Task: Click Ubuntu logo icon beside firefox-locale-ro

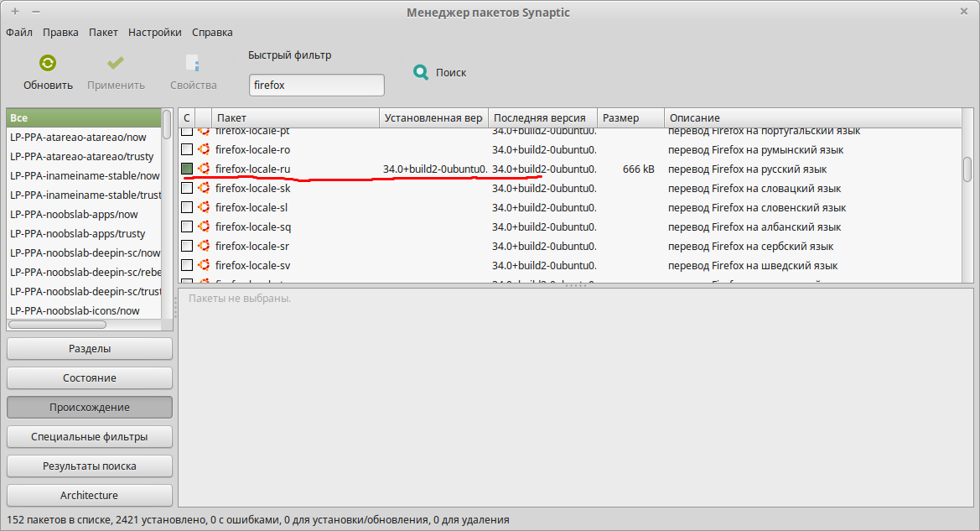Action: coord(203,149)
